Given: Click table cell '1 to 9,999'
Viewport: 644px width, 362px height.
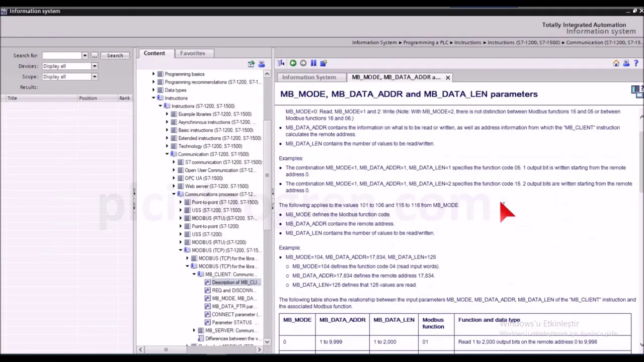Looking at the screenshot, I should tap(331, 342).
